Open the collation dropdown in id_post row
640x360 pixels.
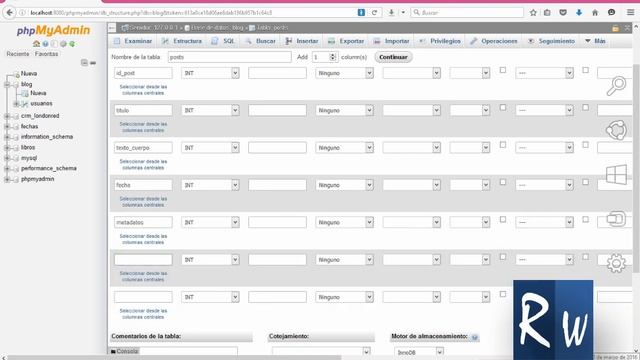pos(411,73)
